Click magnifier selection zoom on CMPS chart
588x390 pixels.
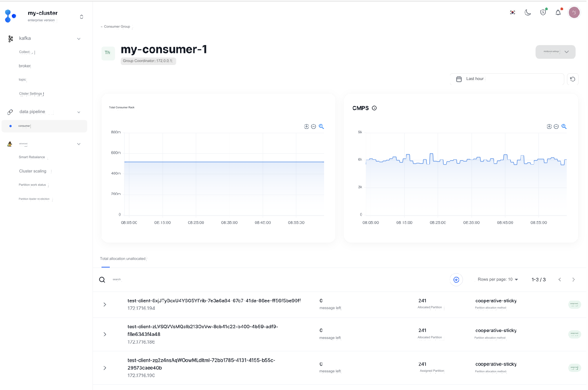coord(564,127)
